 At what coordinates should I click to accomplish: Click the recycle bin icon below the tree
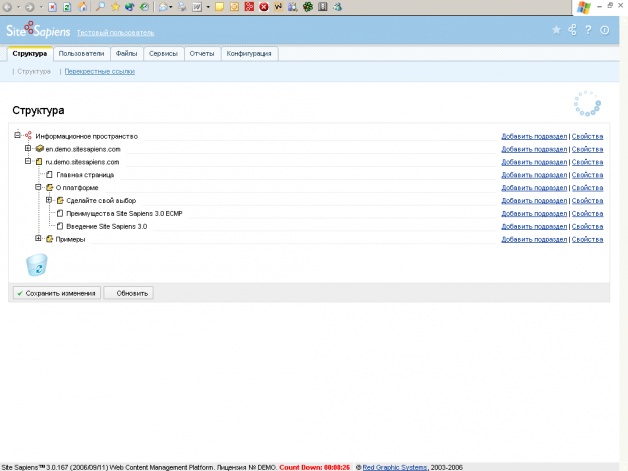[36, 264]
